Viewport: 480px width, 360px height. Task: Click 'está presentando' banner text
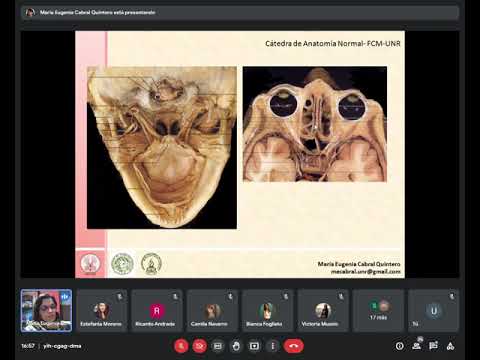(x=134, y=12)
